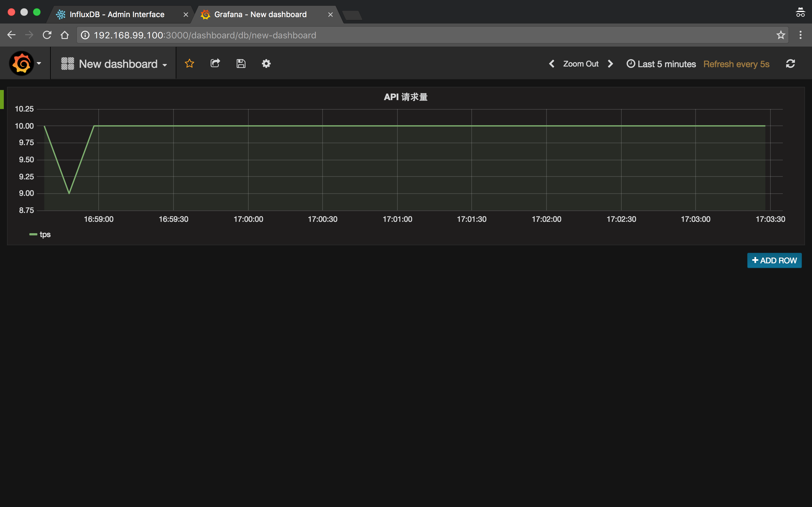812x507 pixels.
Task: Switch to InfluxDB - Admin Interface tab
Action: [117, 15]
